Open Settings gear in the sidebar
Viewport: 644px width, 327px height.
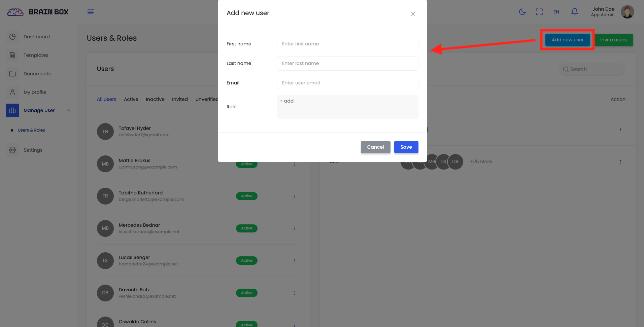(33, 150)
